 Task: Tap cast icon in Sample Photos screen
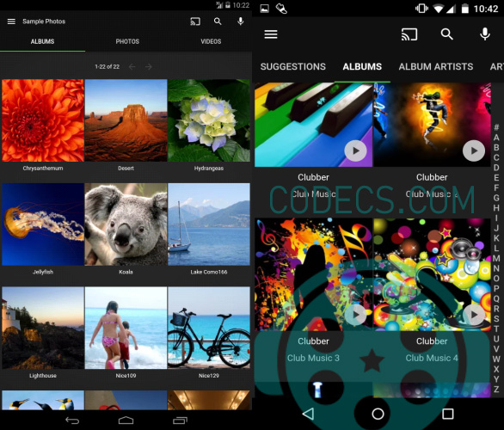(x=195, y=21)
